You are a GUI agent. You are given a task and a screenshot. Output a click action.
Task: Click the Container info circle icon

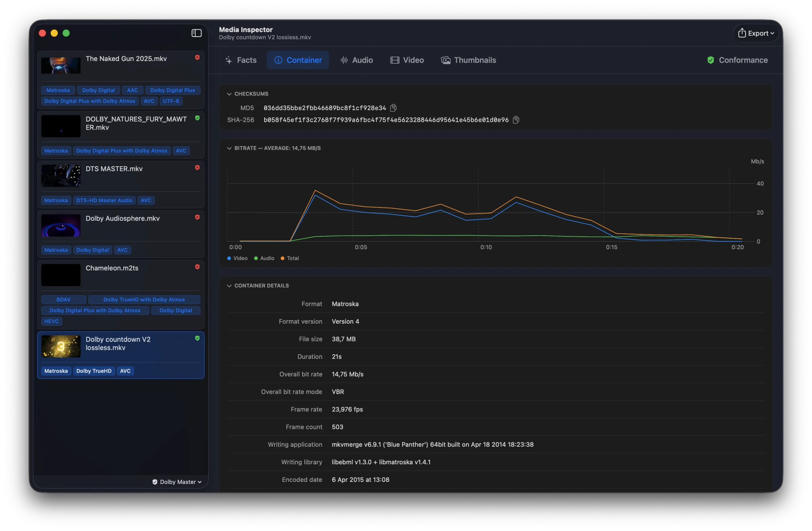tap(278, 60)
